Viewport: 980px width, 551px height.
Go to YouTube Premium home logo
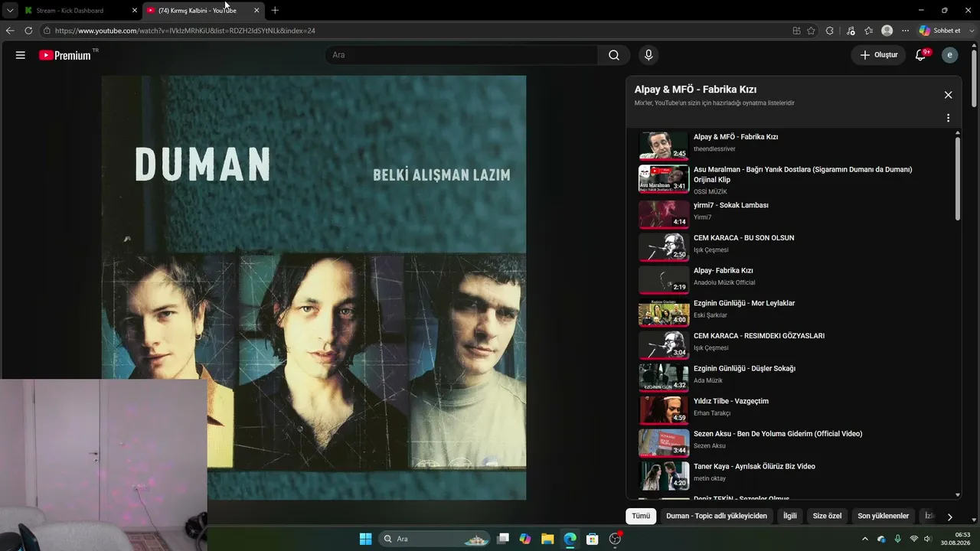click(65, 55)
